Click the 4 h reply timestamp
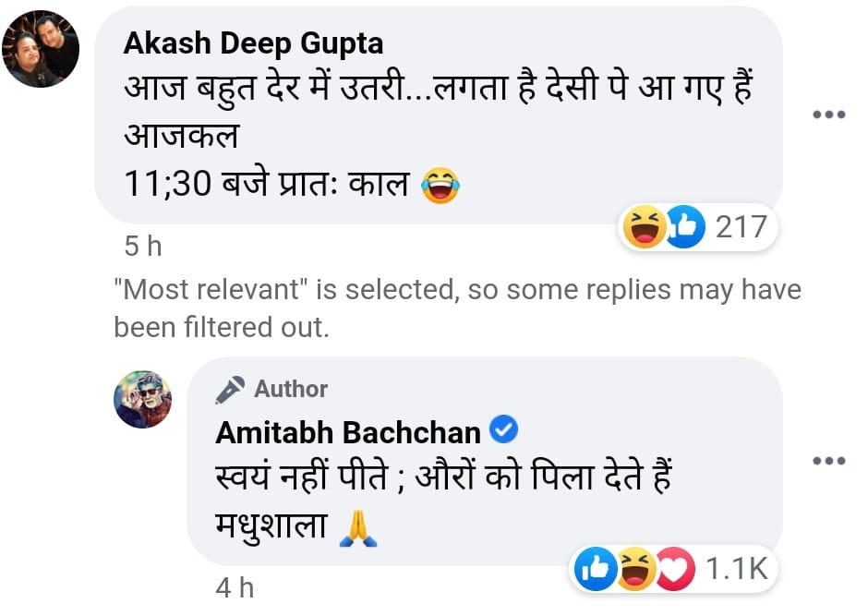Image resolution: width=868 pixels, height=616 pixels. pyautogui.click(x=235, y=587)
